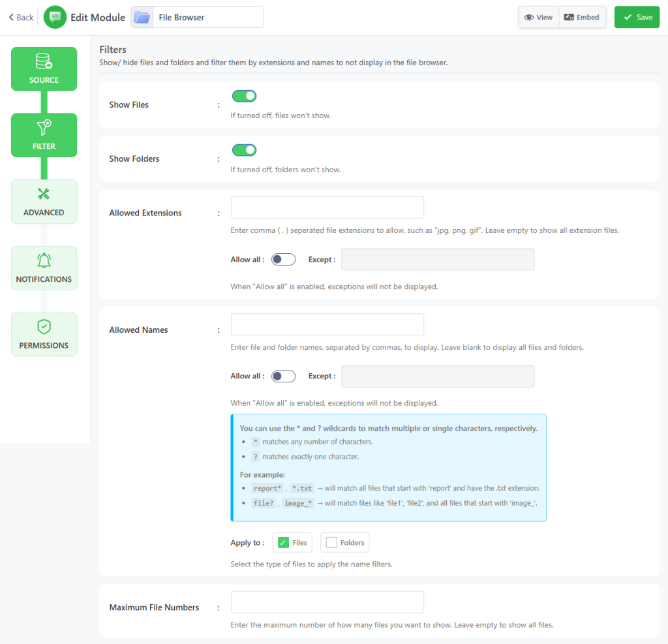Click the eye icon on View button
The image size is (668, 644).
[x=529, y=18]
